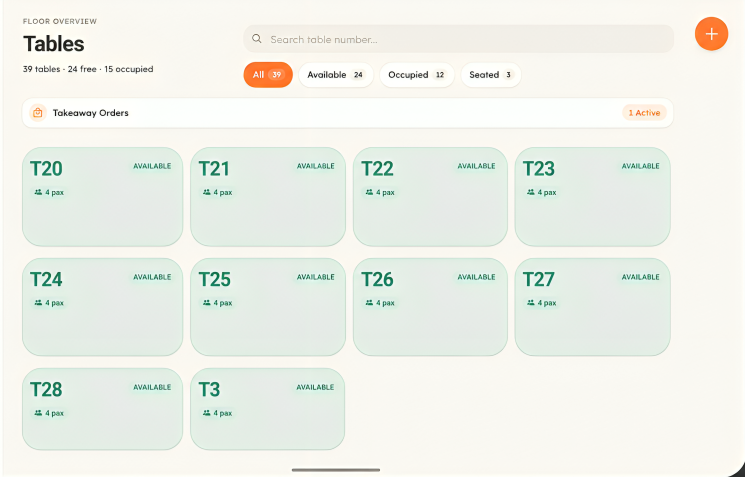Open table T21 card
The width and height of the screenshot is (745, 477).
(268, 197)
